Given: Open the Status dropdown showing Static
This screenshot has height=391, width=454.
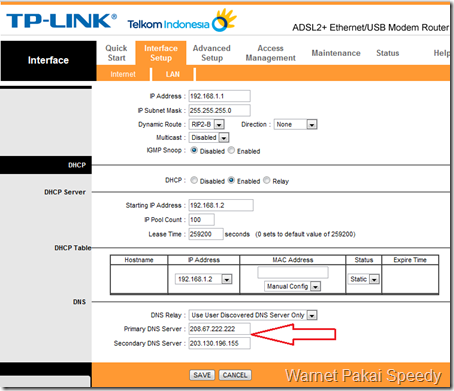Looking at the screenshot, I should tap(364, 279).
